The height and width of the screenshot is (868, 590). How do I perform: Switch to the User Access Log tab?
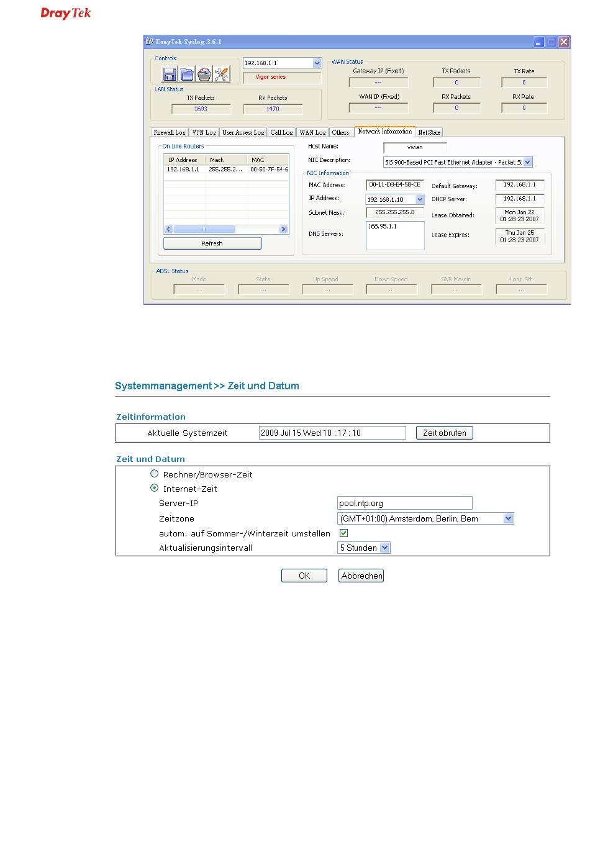point(243,132)
